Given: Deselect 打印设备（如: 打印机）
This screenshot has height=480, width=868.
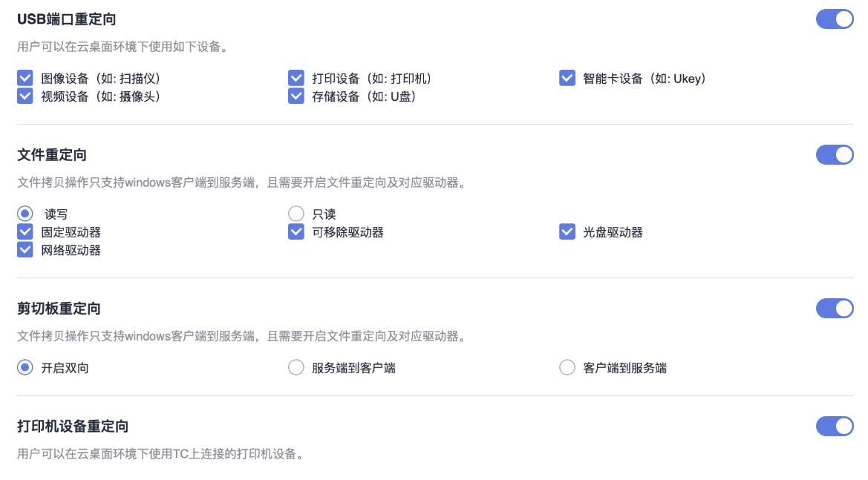Looking at the screenshot, I should click(x=295, y=76).
